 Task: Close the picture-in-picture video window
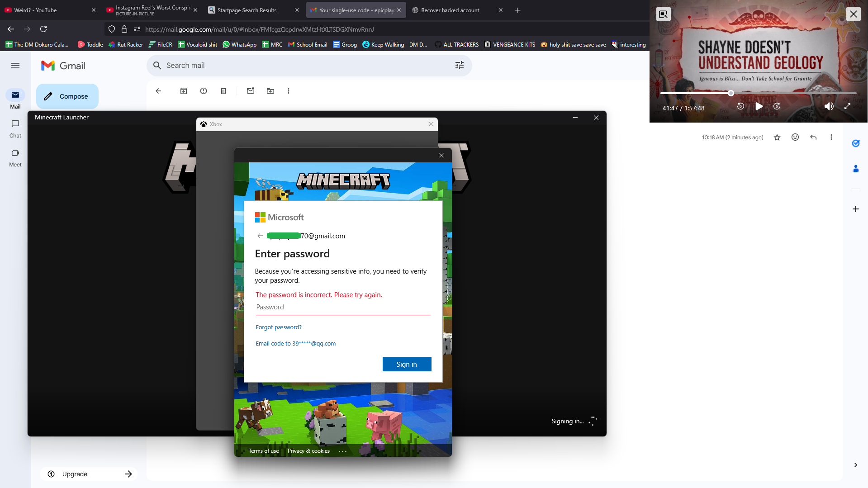click(x=853, y=14)
